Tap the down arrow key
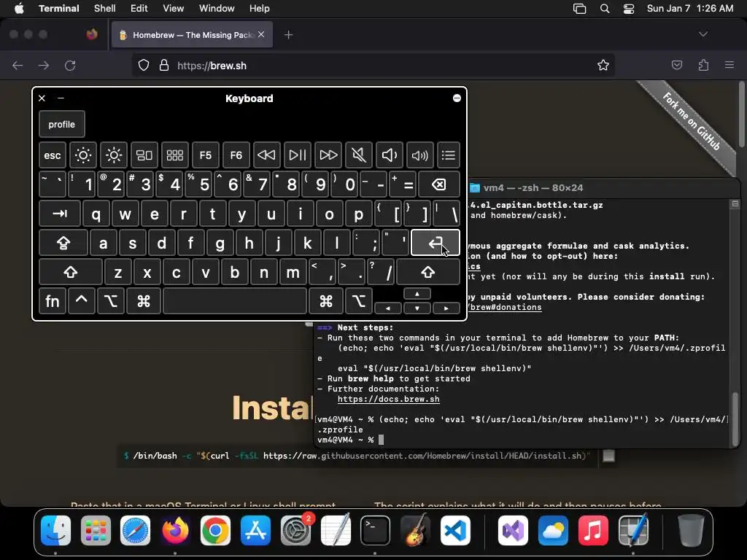 point(417,308)
